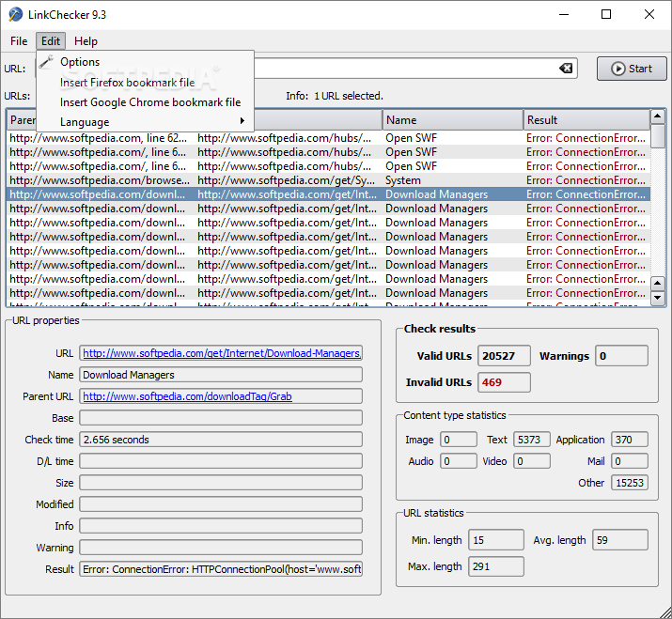The height and width of the screenshot is (619, 672).
Task: Select the first Open SWF row
Action: pyautogui.click(x=328, y=138)
